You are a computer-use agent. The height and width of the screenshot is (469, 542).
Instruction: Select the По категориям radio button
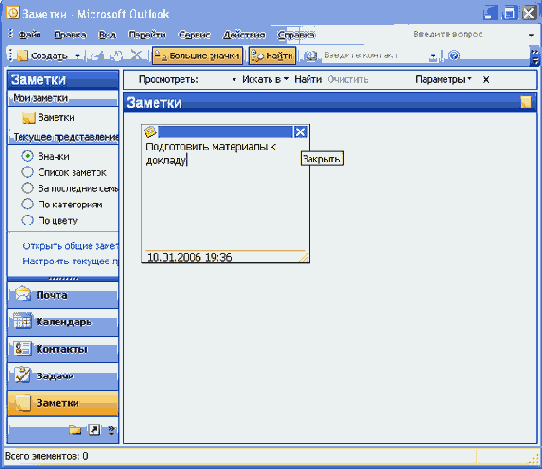pyautogui.click(x=27, y=204)
